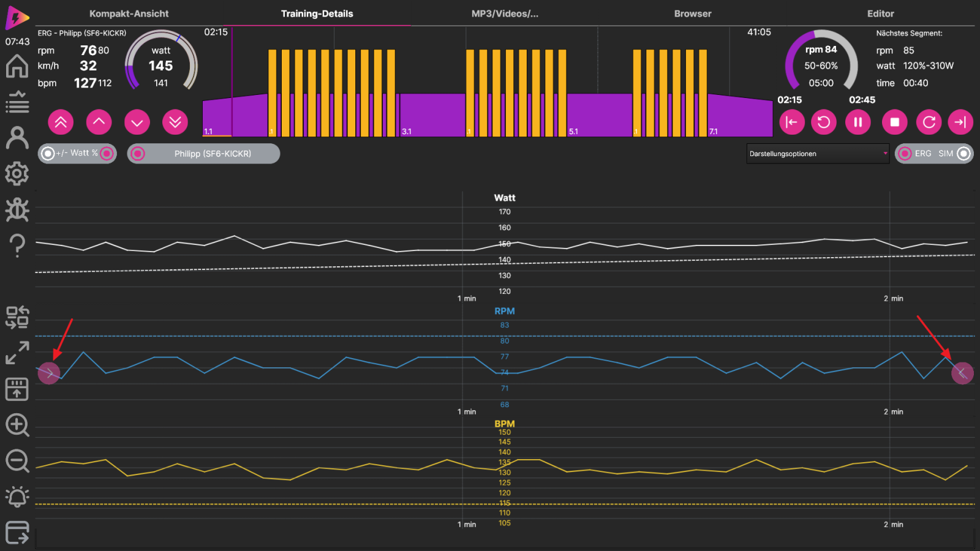Click the bug report icon

[17, 209]
